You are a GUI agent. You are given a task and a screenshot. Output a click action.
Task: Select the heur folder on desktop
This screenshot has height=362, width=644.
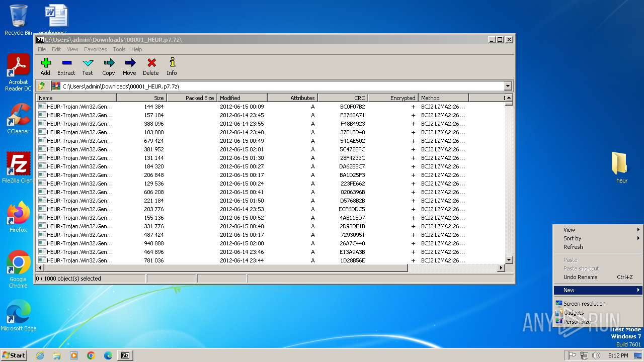(622, 168)
